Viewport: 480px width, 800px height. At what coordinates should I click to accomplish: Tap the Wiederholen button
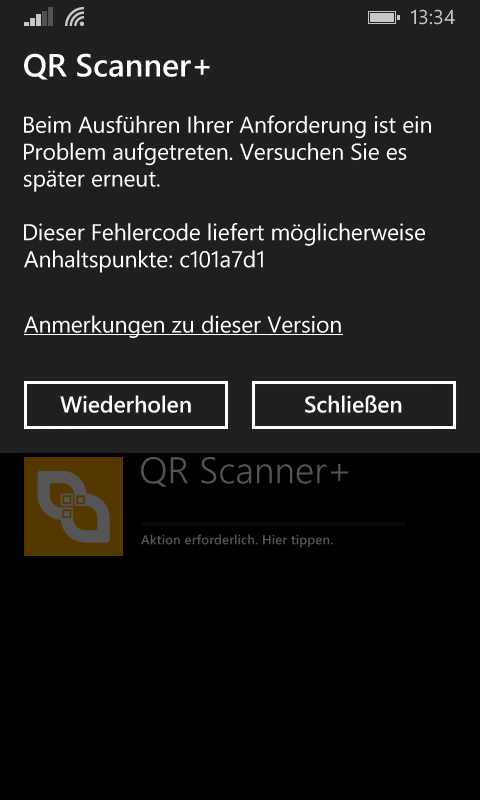(x=125, y=405)
